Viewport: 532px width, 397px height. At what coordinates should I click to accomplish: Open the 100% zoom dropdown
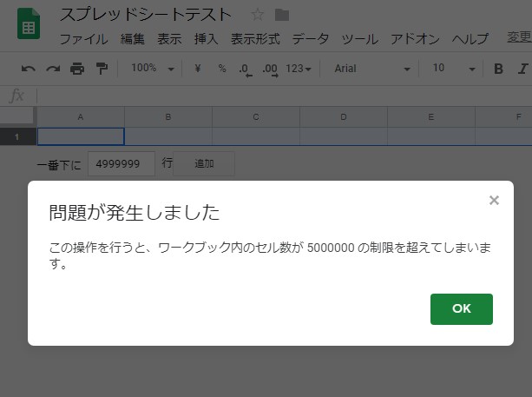click(152, 69)
